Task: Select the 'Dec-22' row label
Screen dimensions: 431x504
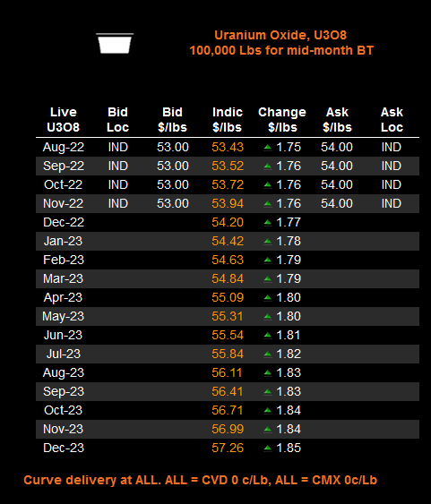Action: [x=64, y=222]
